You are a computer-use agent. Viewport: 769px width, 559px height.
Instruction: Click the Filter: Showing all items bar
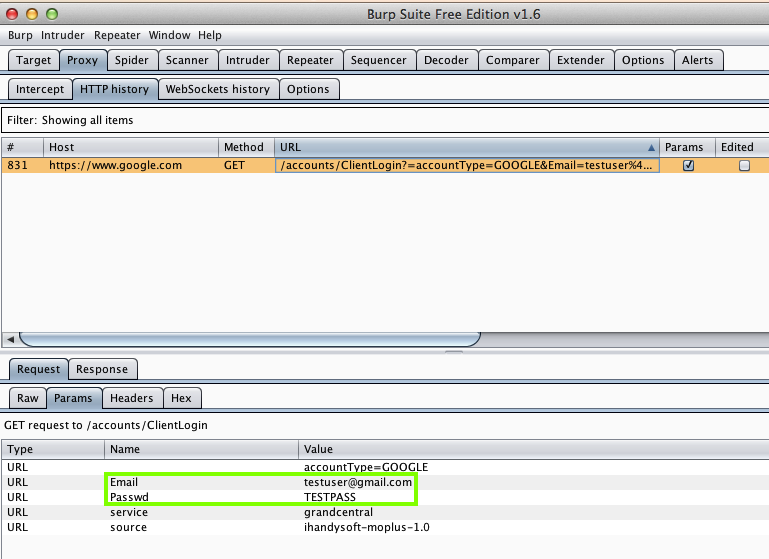[x=384, y=120]
